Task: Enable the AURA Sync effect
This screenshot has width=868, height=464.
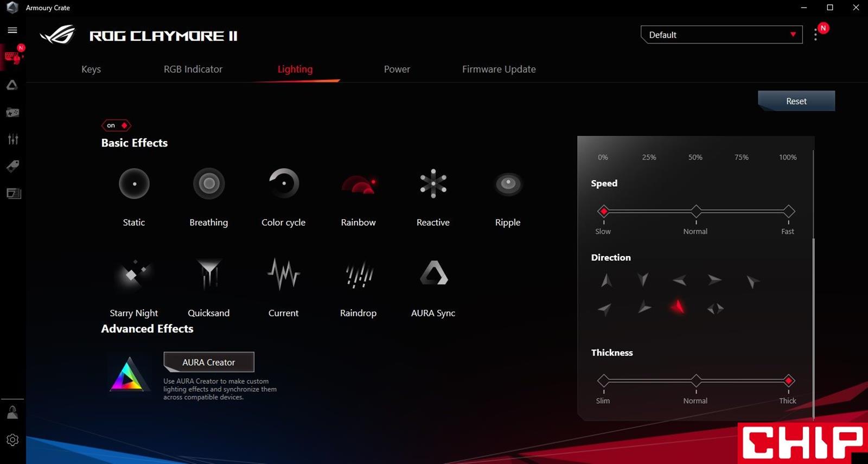Action: point(433,274)
